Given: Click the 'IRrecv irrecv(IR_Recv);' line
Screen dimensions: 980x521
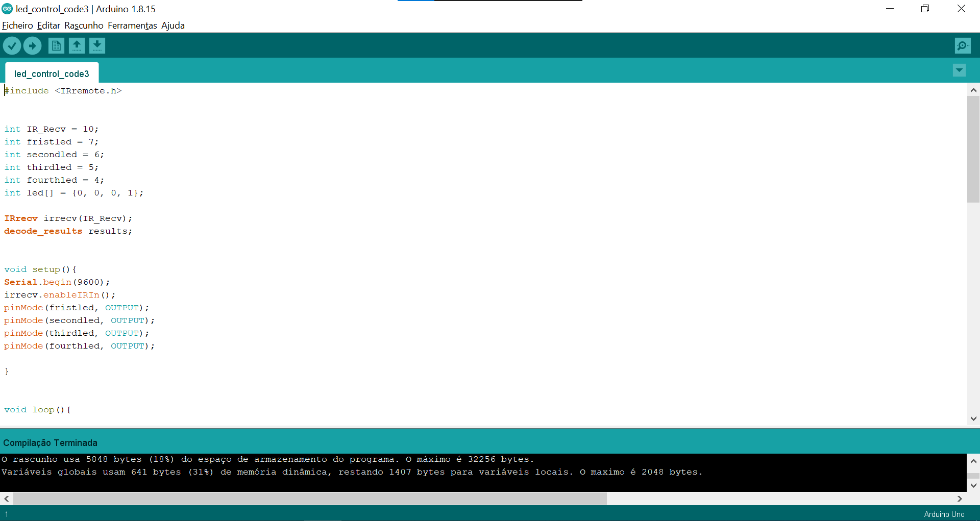Looking at the screenshot, I should coord(68,218).
